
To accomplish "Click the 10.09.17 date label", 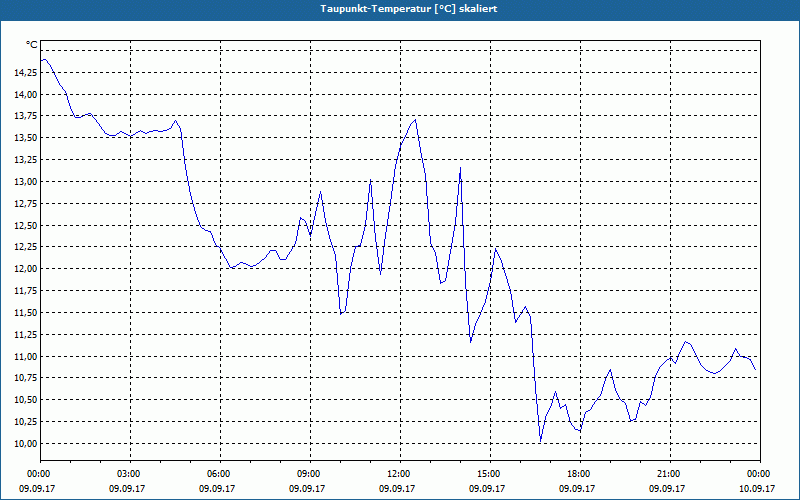I will (757, 488).
